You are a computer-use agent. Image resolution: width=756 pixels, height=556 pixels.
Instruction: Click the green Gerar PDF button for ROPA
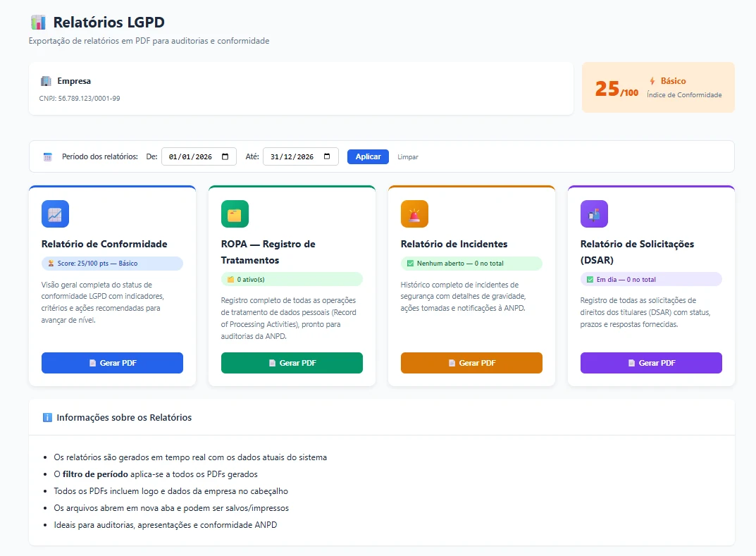[292, 363]
